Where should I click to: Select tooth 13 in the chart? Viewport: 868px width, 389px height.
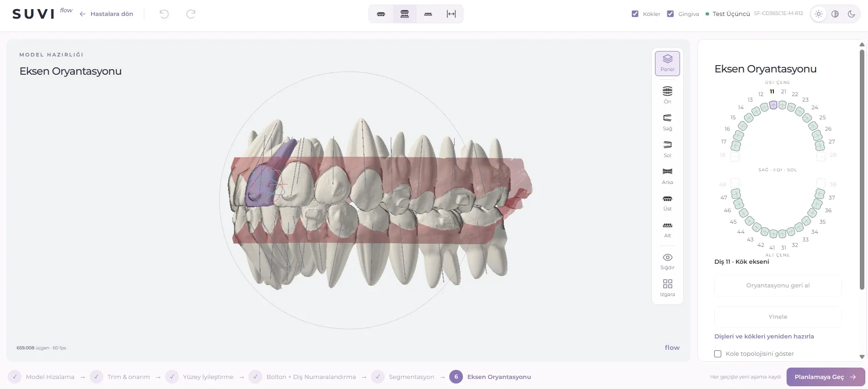[x=756, y=111]
